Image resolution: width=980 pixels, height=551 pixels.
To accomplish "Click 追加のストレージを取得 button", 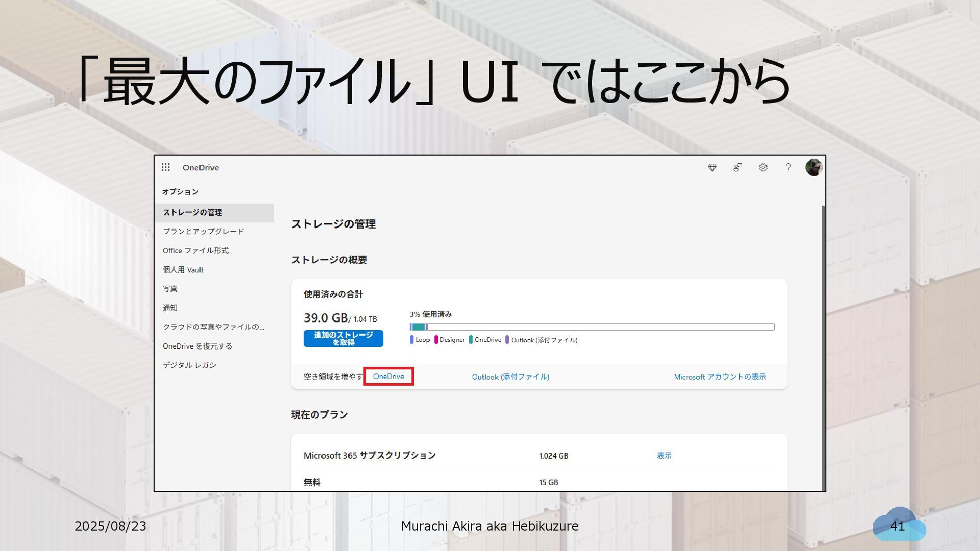I will (343, 339).
